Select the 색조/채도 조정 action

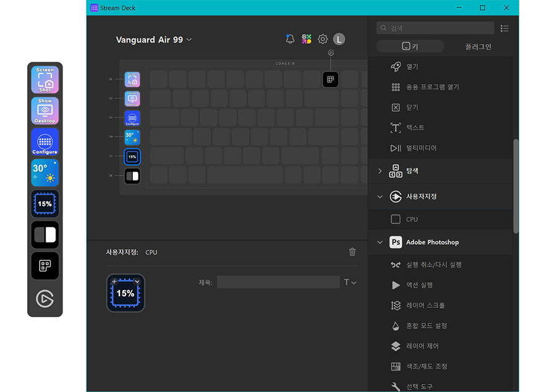441,367
